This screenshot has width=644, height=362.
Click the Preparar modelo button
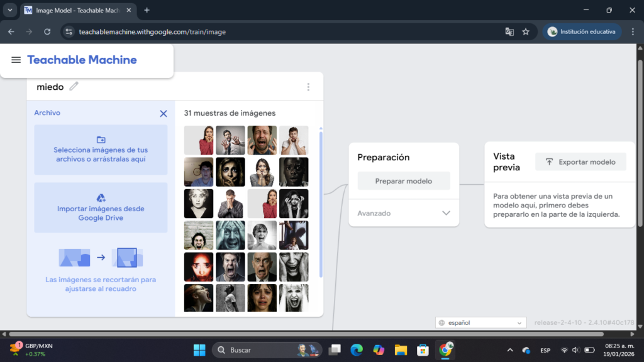(404, 181)
